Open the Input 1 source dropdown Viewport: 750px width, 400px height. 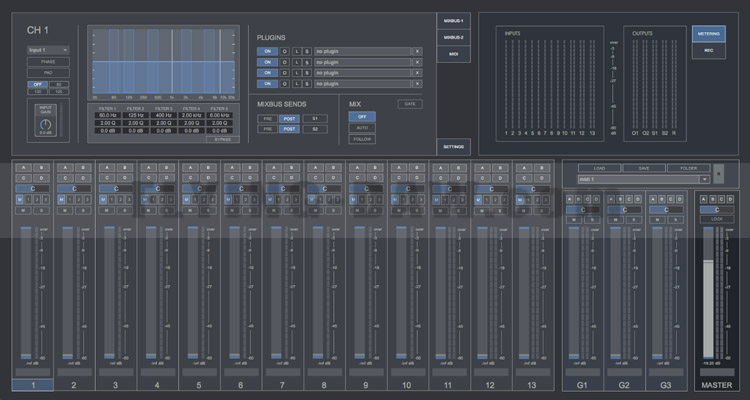(x=47, y=48)
